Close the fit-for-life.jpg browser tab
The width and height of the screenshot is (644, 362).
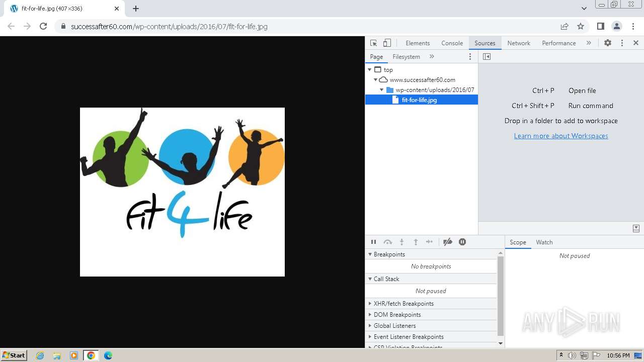[x=117, y=9]
